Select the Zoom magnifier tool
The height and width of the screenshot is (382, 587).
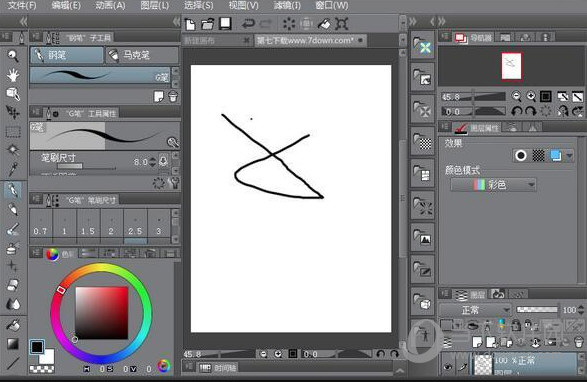(x=13, y=56)
